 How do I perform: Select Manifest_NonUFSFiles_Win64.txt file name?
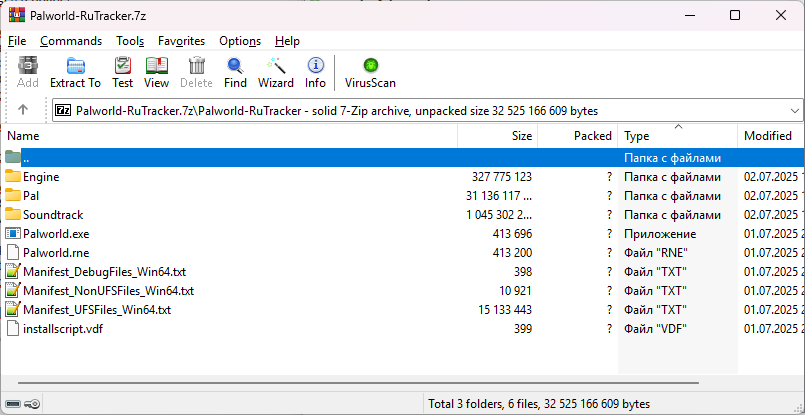(x=108, y=291)
